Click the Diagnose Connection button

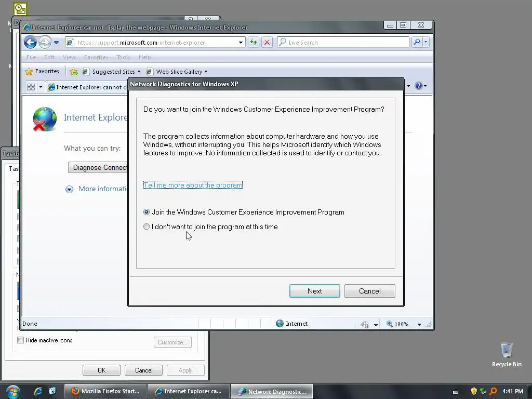98,167
